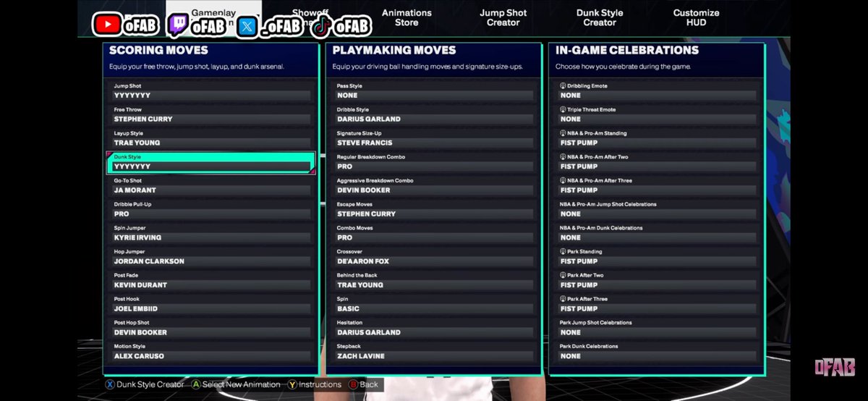Image resolution: width=868 pixels, height=401 pixels.
Task: Select the Post Hook Joel Embiid slot
Action: [x=211, y=305]
